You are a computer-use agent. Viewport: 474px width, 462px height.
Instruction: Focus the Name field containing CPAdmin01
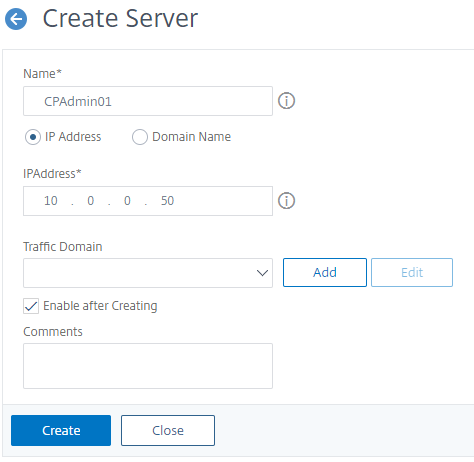[x=148, y=101]
